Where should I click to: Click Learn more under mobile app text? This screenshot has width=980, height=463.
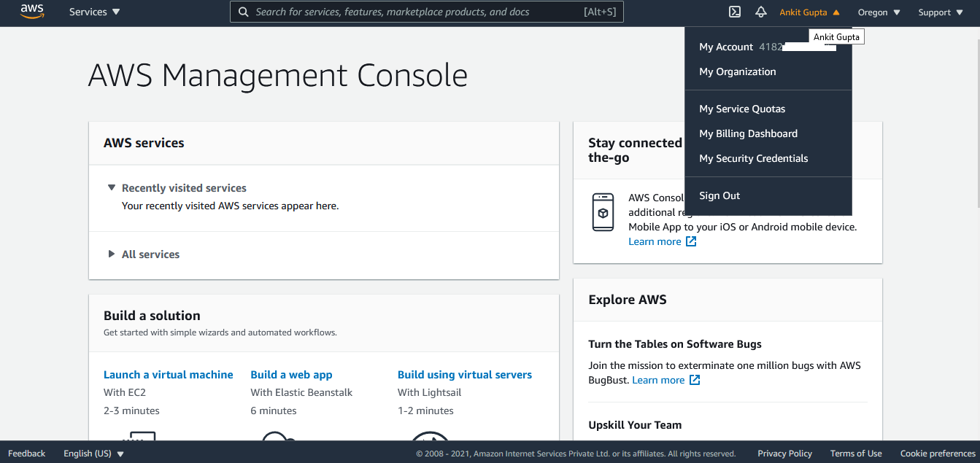tap(655, 241)
